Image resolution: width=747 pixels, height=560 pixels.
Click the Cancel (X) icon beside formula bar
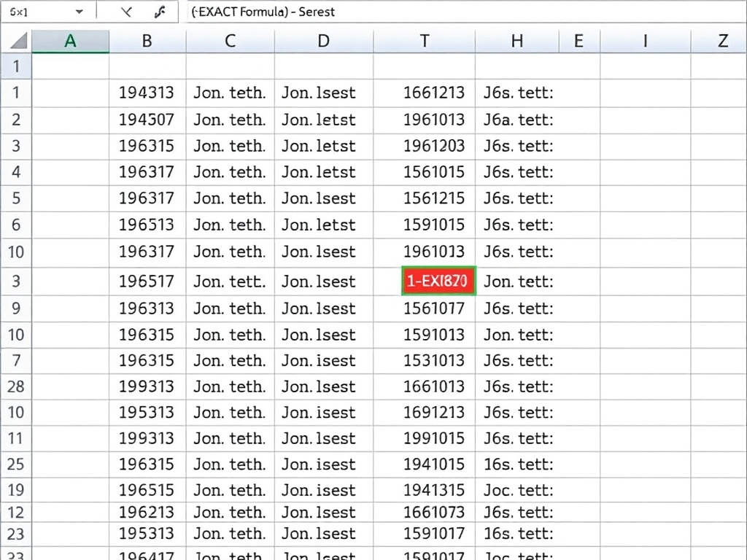coord(126,12)
